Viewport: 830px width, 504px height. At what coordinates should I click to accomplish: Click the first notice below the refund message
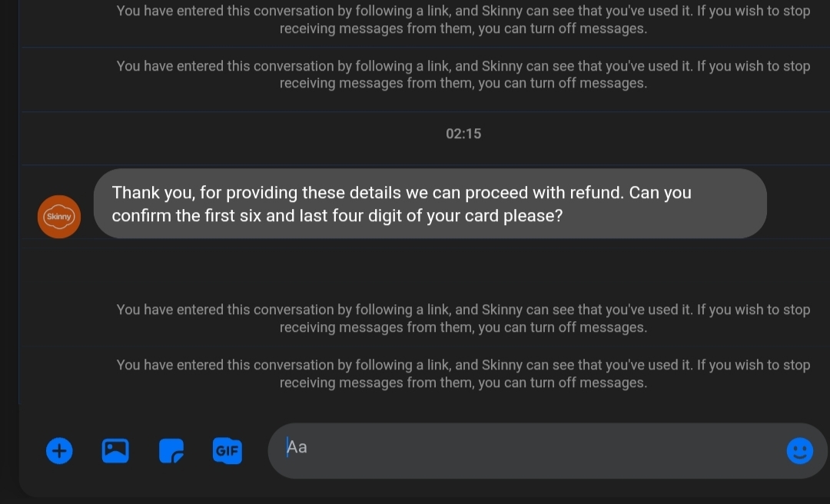[463, 318]
